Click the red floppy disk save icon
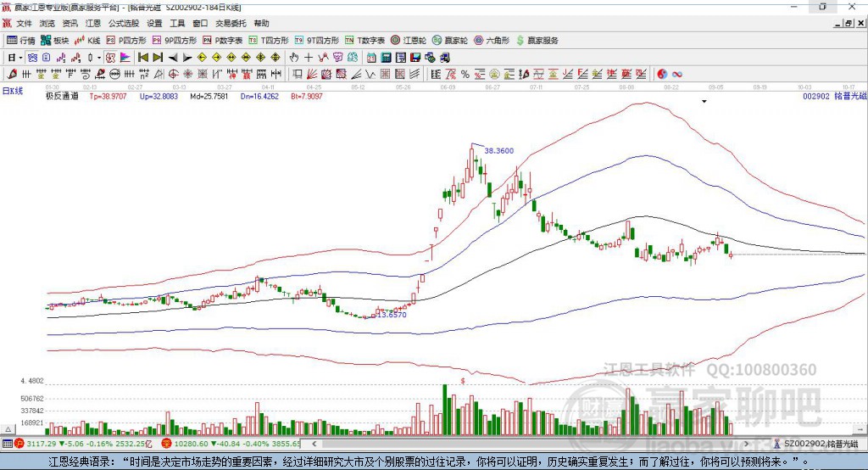 coord(415,58)
